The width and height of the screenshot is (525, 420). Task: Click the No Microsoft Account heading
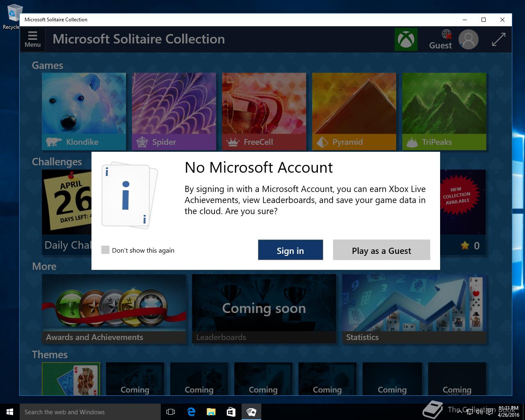click(259, 167)
